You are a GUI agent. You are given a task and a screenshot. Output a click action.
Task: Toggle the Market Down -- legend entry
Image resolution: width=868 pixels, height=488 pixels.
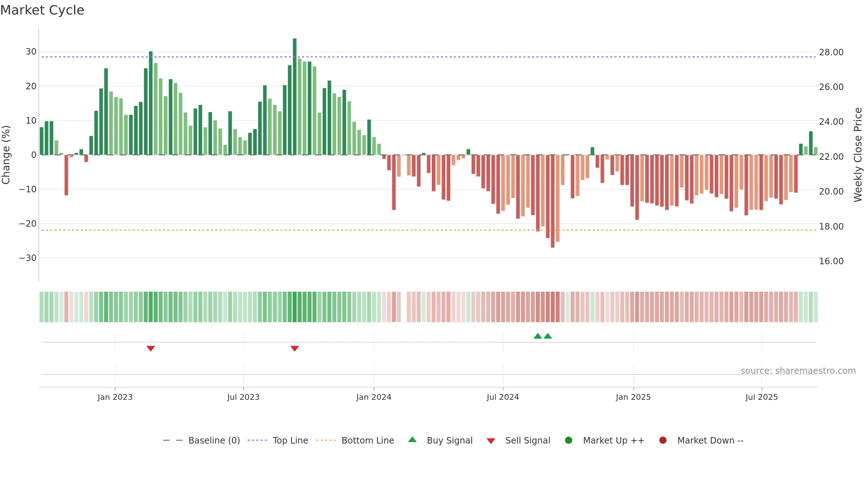(x=701, y=440)
